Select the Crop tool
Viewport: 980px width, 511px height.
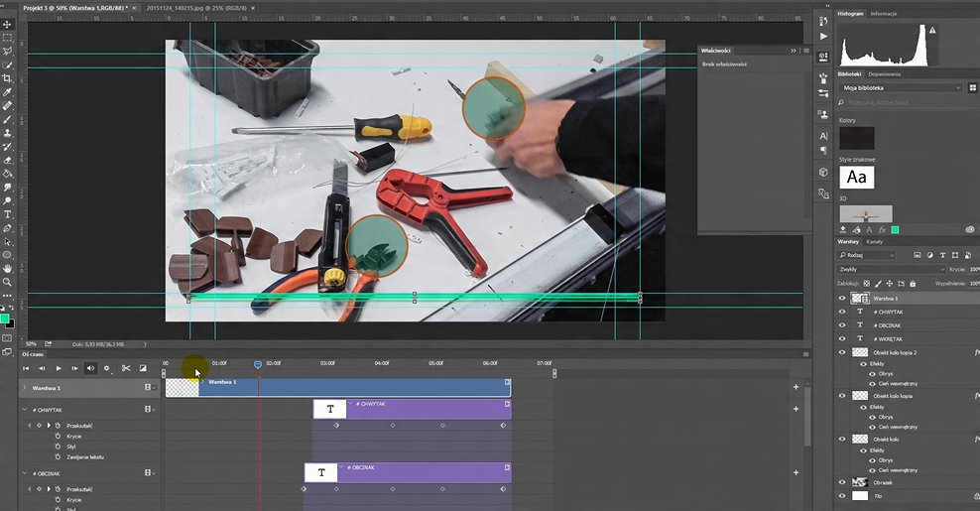pyautogui.click(x=8, y=78)
